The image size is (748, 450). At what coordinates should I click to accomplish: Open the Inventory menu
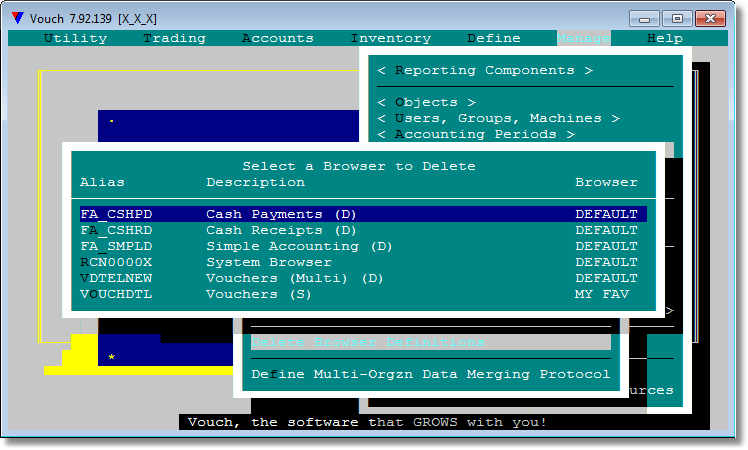[391, 38]
